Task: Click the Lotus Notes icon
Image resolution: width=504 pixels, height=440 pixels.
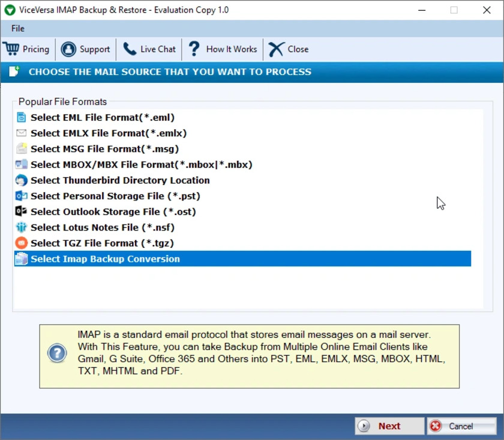Action: 21,228
